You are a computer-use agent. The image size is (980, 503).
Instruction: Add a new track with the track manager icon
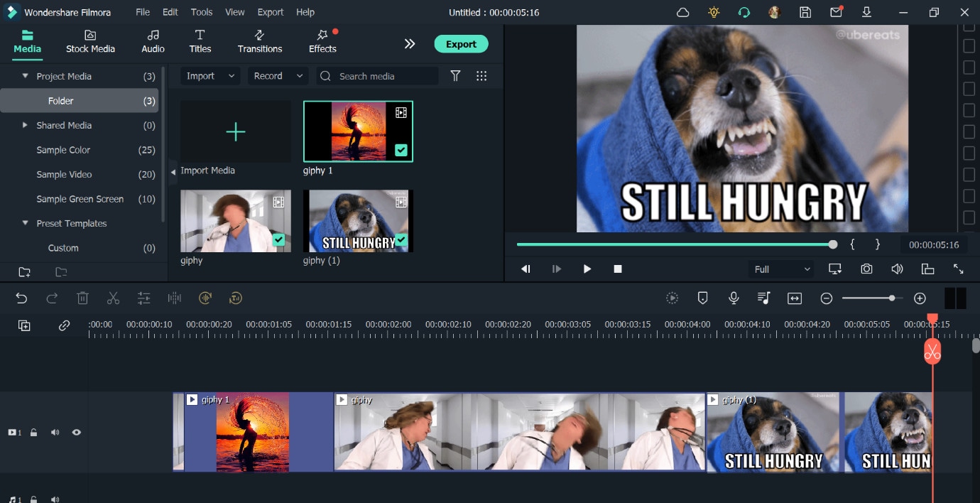pyautogui.click(x=24, y=325)
